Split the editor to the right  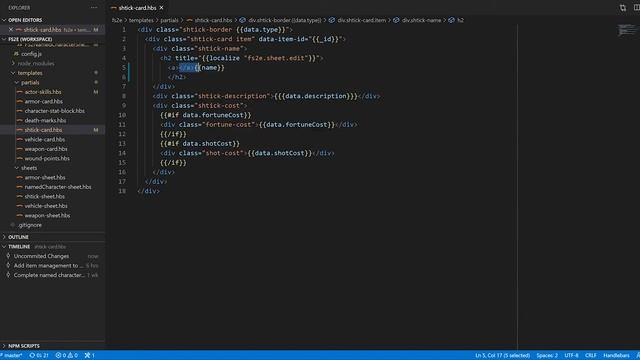636,8
